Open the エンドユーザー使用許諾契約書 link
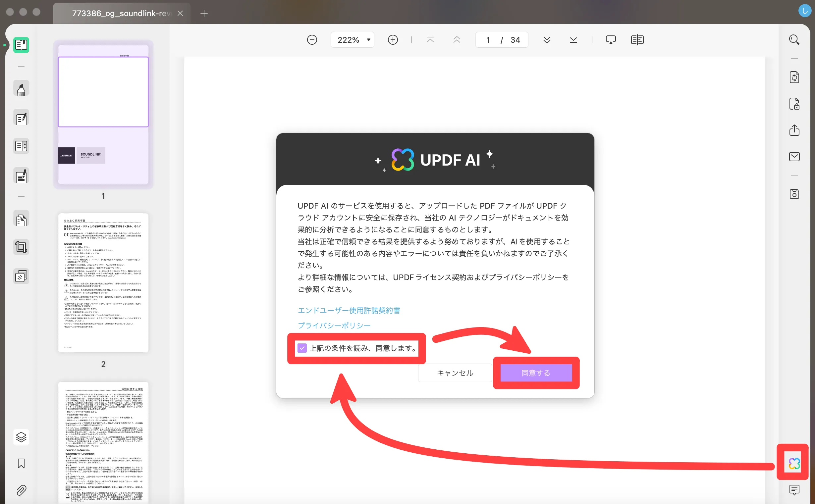 pyautogui.click(x=349, y=310)
